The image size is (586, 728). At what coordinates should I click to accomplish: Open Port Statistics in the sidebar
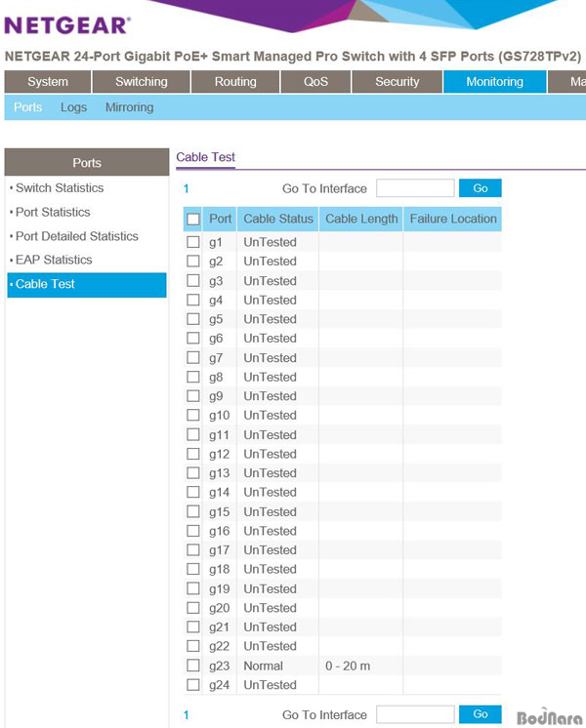[53, 212]
